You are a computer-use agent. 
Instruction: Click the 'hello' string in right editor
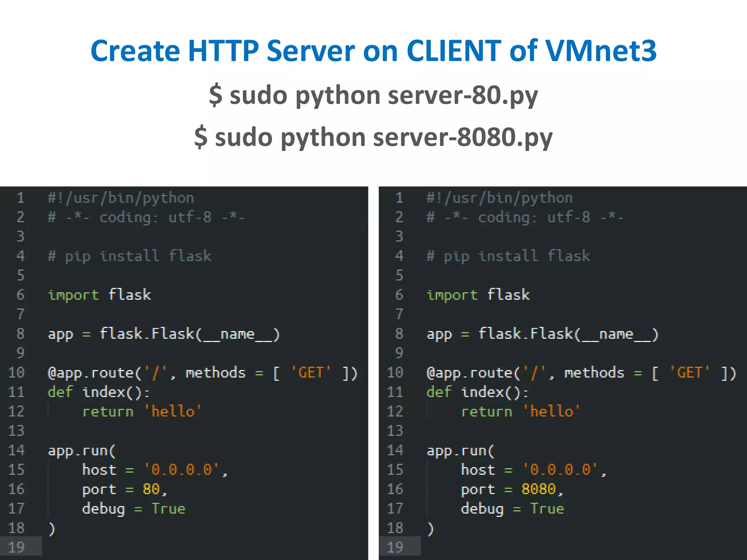click(551, 411)
